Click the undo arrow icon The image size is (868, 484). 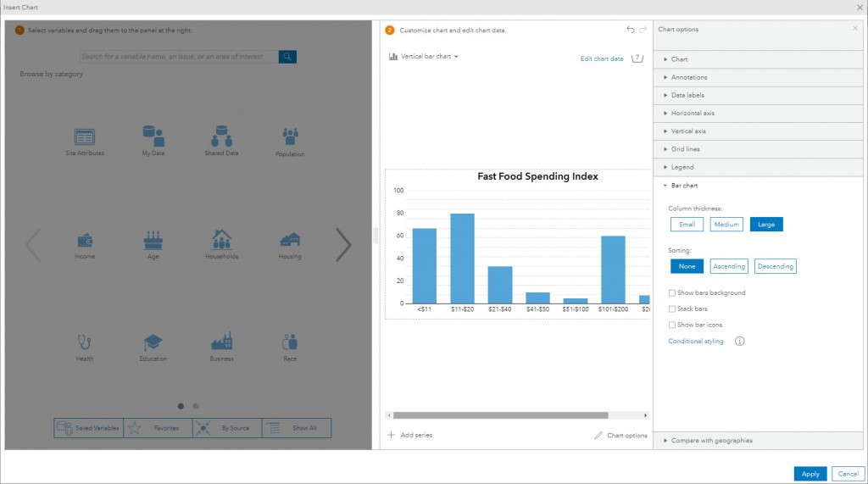(x=630, y=30)
